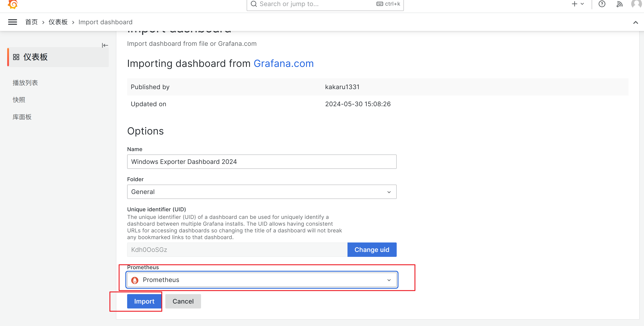Collapse the top bar with chevron up
The width and height of the screenshot is (644, 326).
635,22
